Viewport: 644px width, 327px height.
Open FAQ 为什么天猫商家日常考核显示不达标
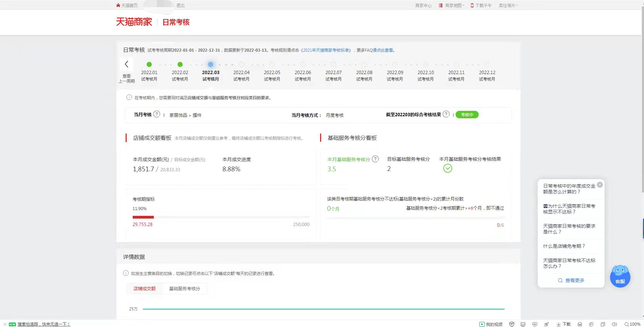569,209
